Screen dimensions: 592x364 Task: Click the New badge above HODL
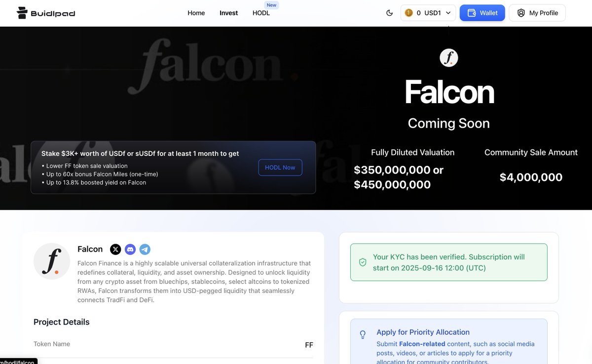(272, 5)
